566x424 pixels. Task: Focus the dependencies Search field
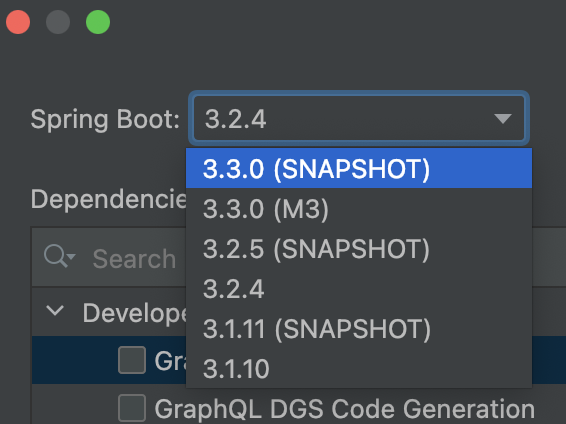click(109, 258)
